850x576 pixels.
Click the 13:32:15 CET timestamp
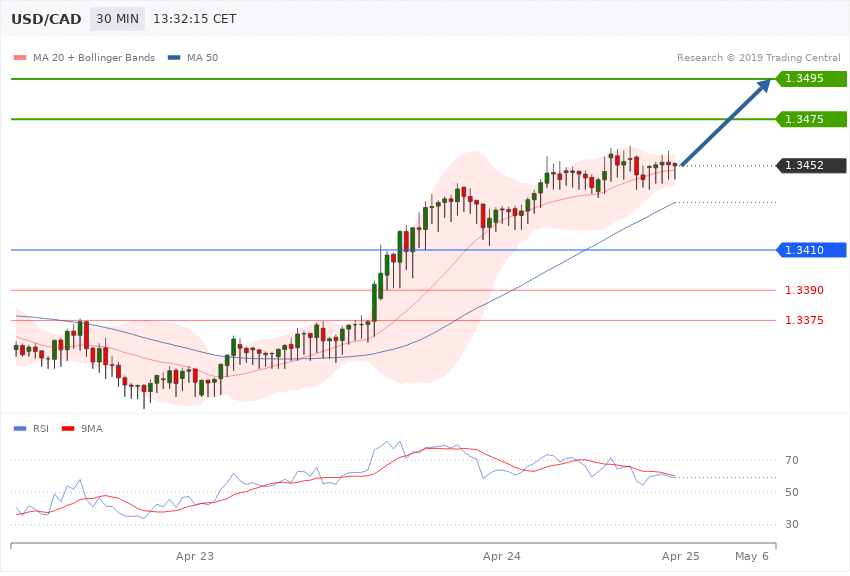pyautogui.click(x=195, y=19)
